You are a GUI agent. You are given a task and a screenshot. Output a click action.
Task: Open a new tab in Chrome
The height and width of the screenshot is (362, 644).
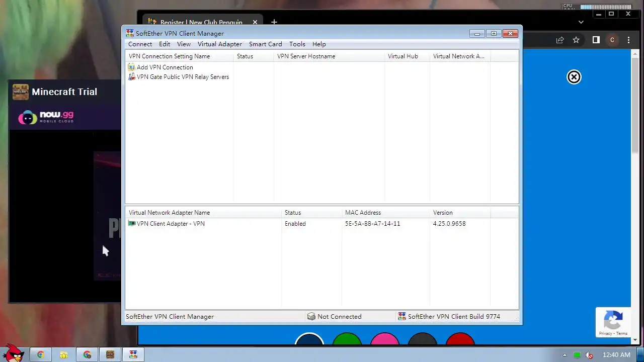274,22
